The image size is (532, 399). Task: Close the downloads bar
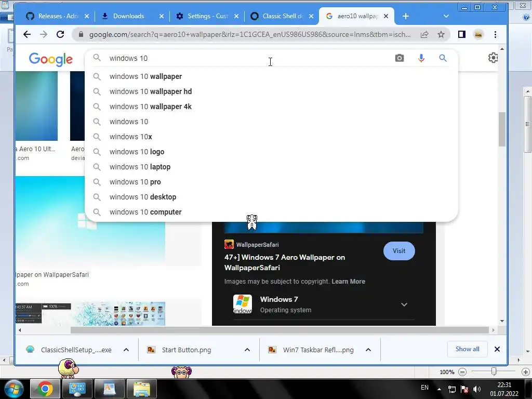pos(497,349)
